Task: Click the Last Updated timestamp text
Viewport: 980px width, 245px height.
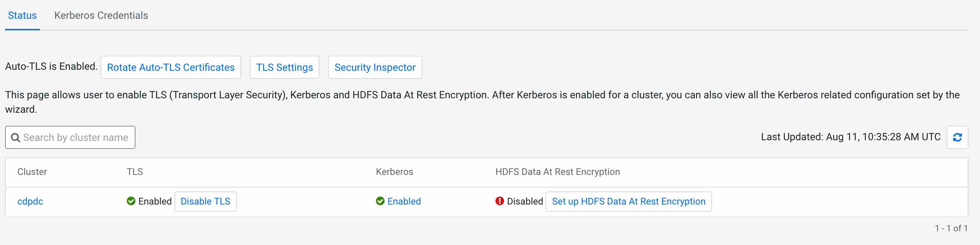Action: (850, 137)
